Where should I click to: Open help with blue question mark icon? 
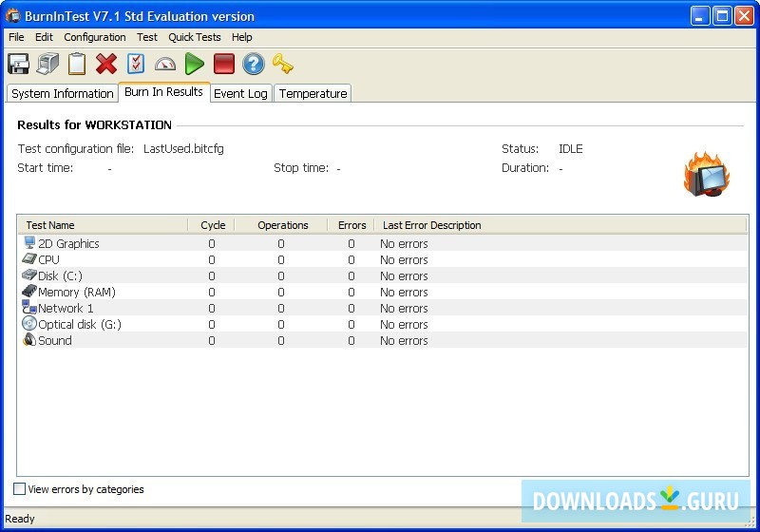253,64
